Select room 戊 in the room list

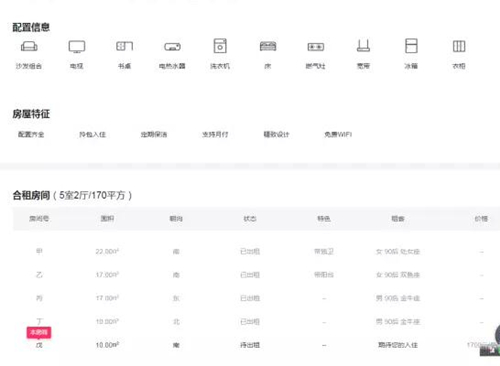click(39, 345)
